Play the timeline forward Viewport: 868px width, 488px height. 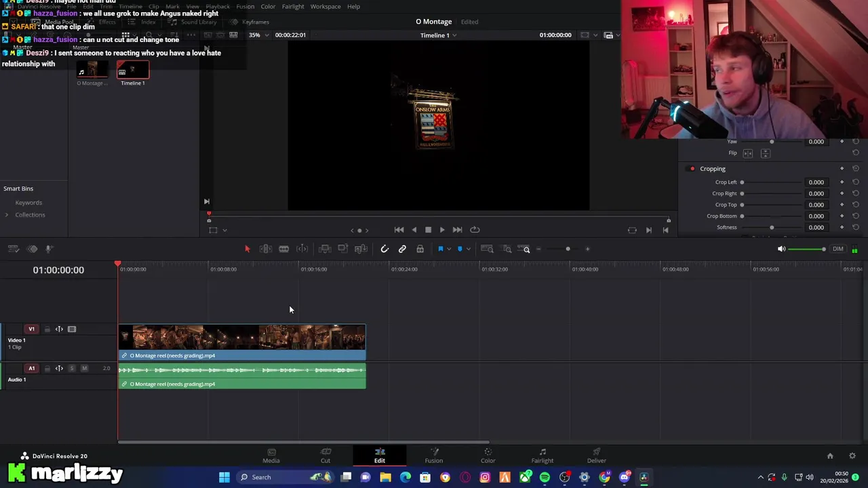pyautogui.click(x=442, y=230)
